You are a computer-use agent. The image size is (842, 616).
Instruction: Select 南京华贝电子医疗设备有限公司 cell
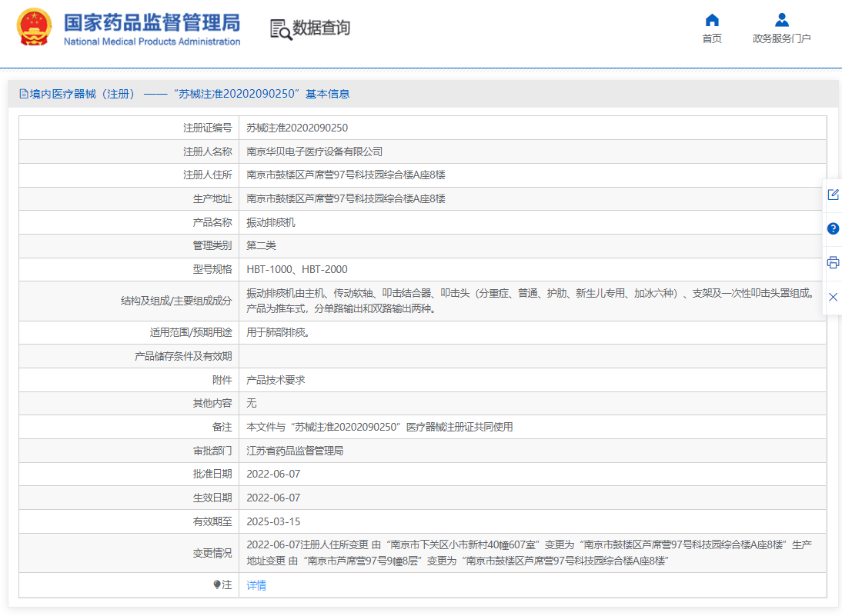pos(314,152)
